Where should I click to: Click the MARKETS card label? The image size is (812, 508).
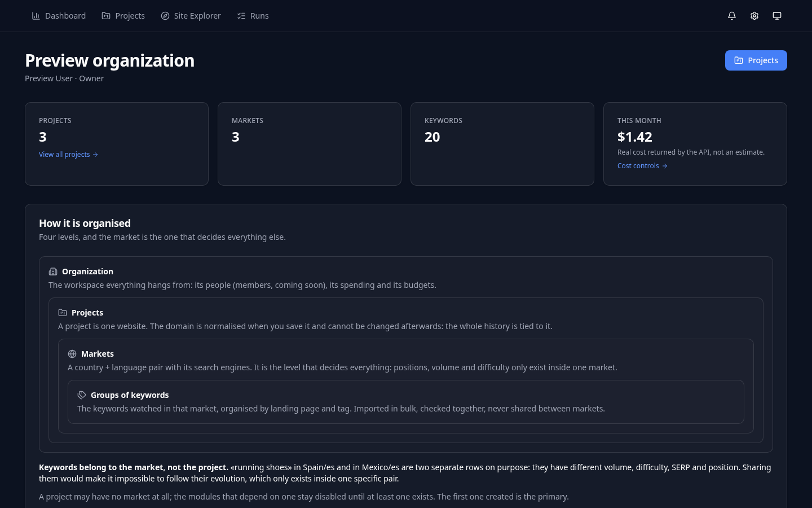coord(248,121)
